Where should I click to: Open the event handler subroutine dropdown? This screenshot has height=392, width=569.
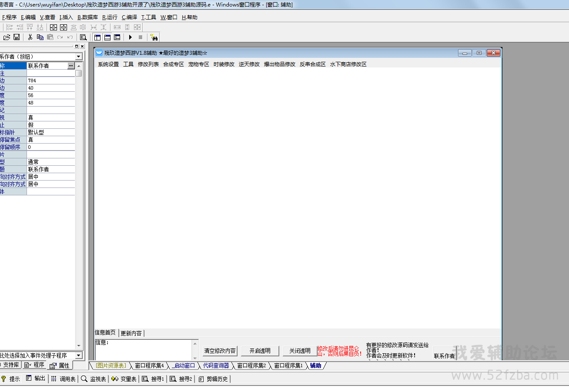[79, 355]
